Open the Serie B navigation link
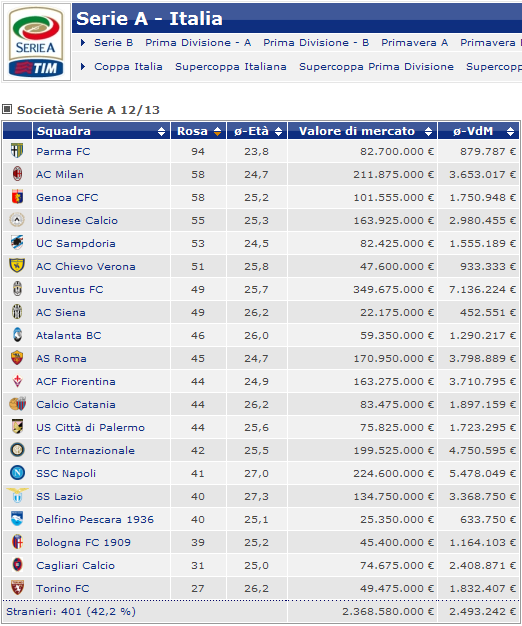The image size is (522, 626). point(113,43)
